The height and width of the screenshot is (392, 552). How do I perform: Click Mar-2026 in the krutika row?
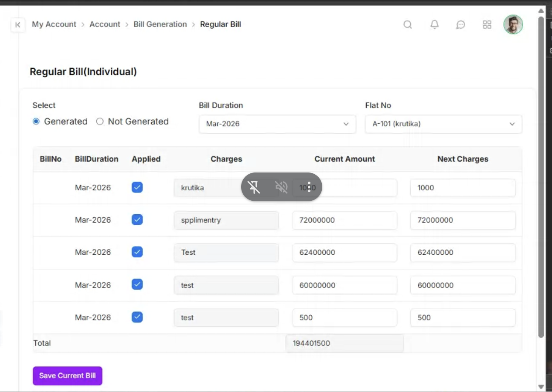click(x=93, y=188)
